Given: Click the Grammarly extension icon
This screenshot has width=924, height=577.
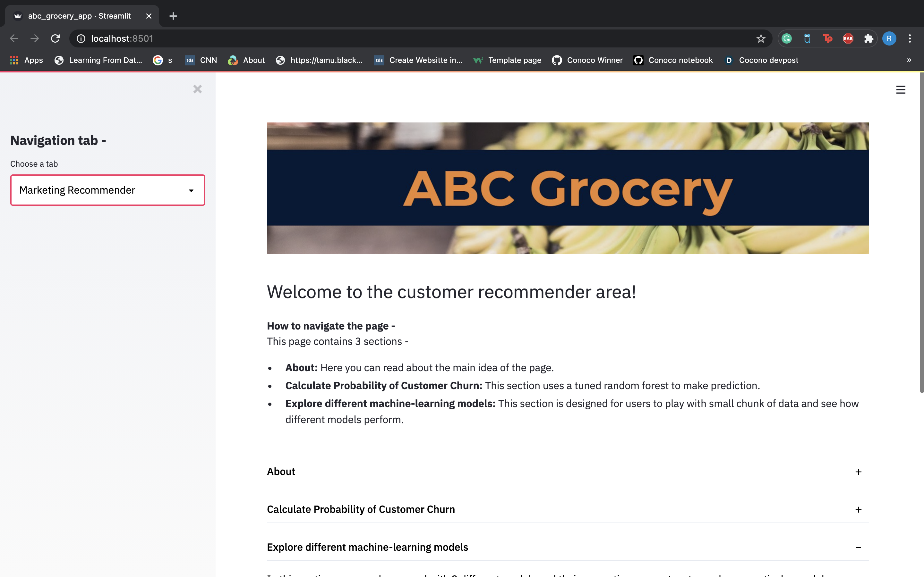Looking at the screenshot, I should coord(787,38).
